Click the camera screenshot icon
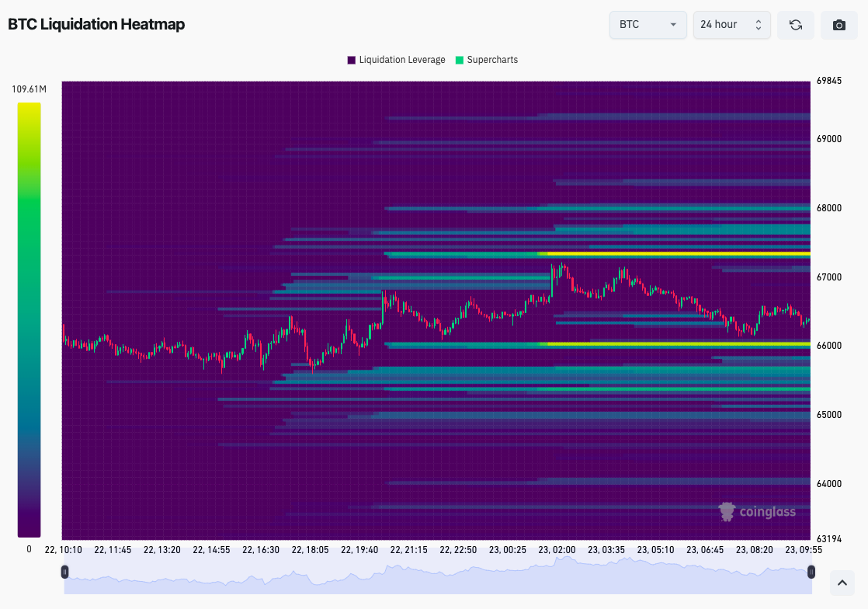Image resolution: width=868 pixels, height=609 pixels. coord(838,24)
